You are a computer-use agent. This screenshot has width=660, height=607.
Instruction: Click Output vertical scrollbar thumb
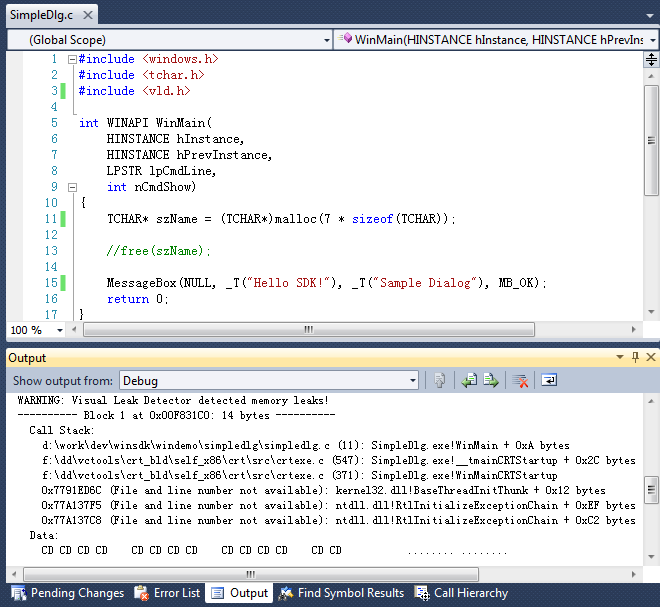click(x=651, y=489)
